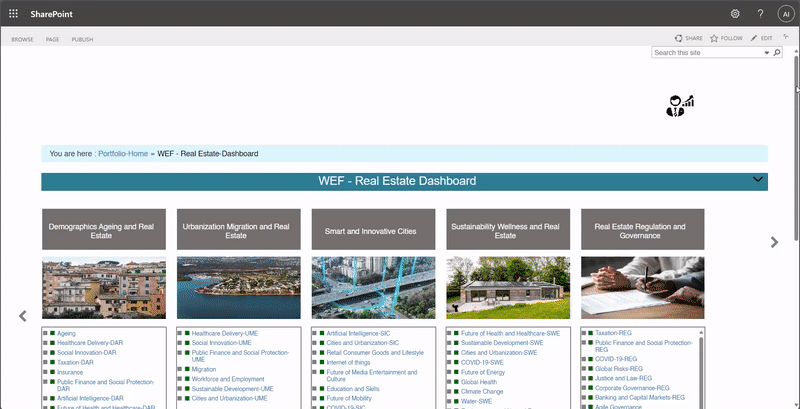Screen dimensions: 800x409
Task: Open the app launcher waffle icon
Action: click(13, 14)
